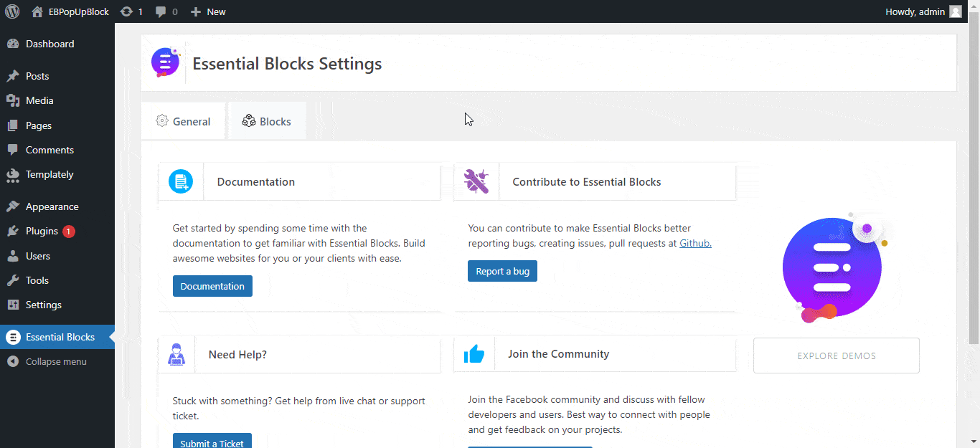This screenshot has height=448, width=980.
Task: Open the Howdy, admin account menu
Action: pyautogui.click(x=924, y=11)
